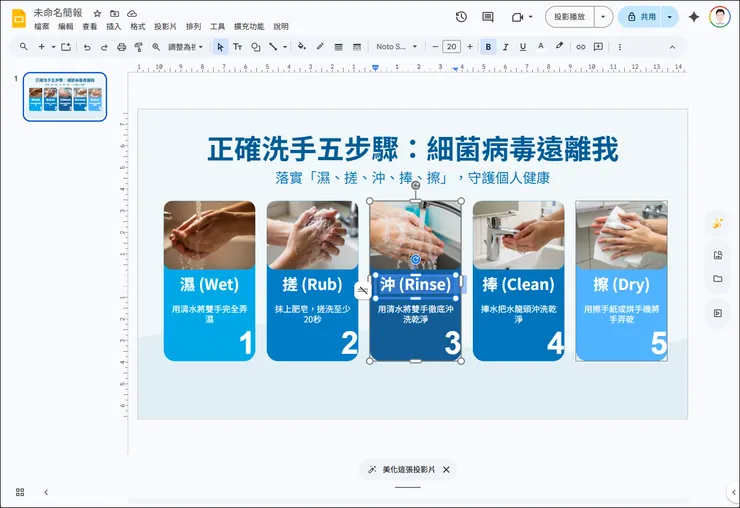The height and width of the screenshot is (508, 740).
Task: Click the search menus magnifier icon
Action: pos(24,47)
